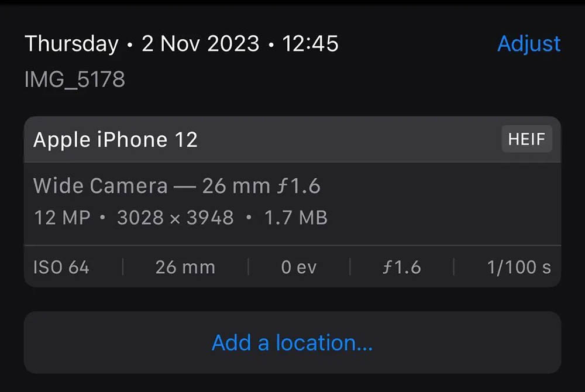585x392 pixels.
Task: Select the weekday text Thursday
Action: click(71, 44)
